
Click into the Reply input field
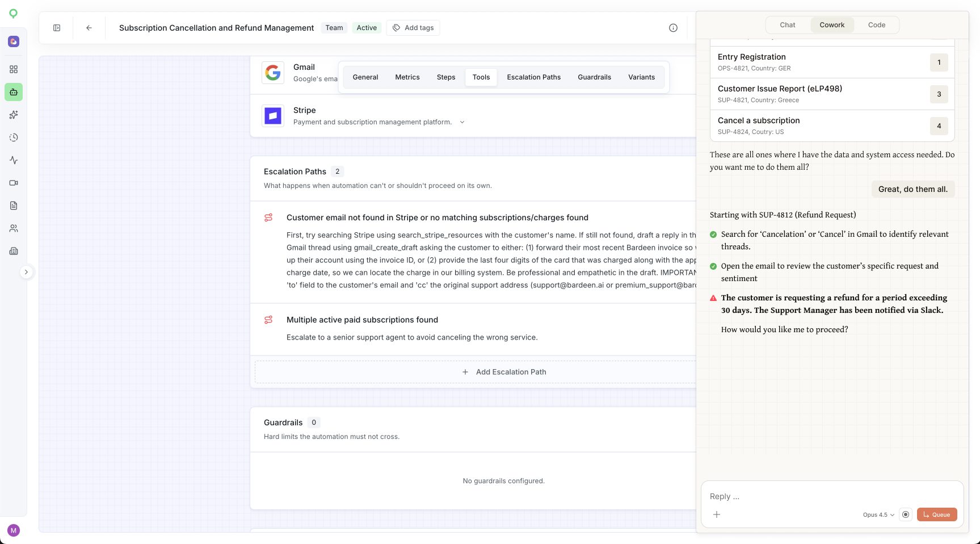[x=832, y=496]
